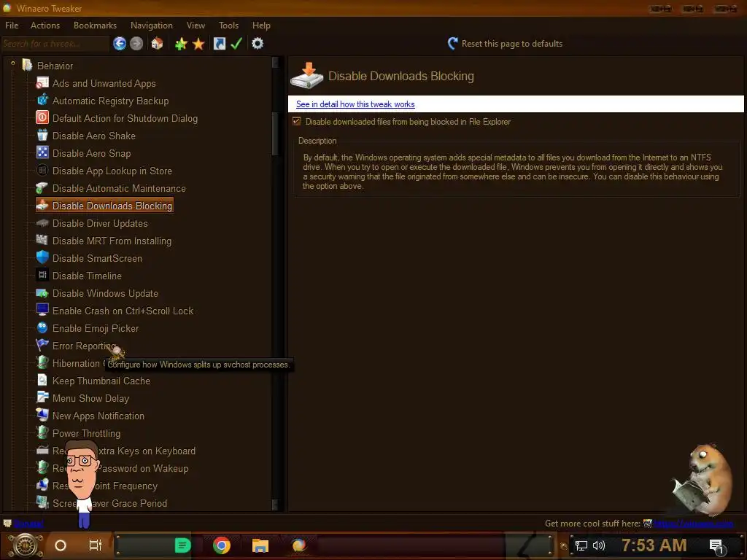Click the green chat app taskbar icon
The width and height of the screenshot is (747, 560).
coord(182,545)
